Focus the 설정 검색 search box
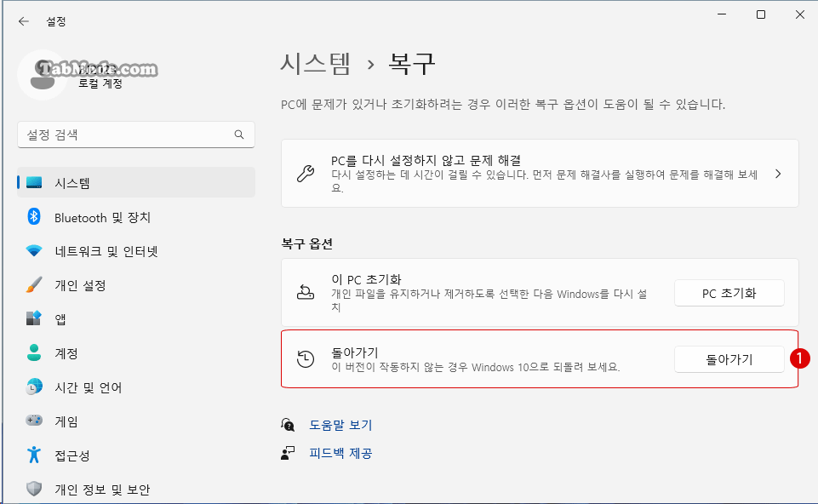This screenshot has width=818, height=504. [136, 135]
